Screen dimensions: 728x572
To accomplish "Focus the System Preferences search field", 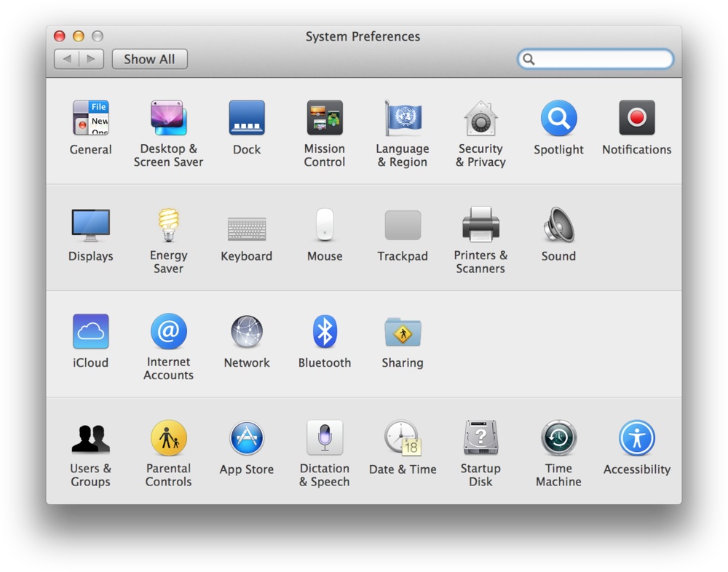I will point(596,59).
